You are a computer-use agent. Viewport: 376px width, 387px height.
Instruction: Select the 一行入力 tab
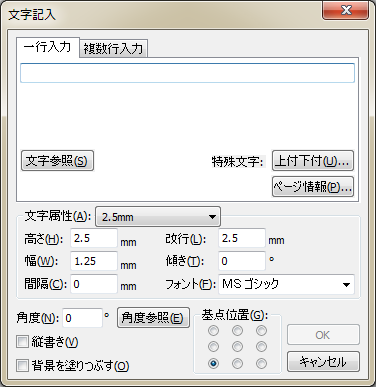coord(48,47)
